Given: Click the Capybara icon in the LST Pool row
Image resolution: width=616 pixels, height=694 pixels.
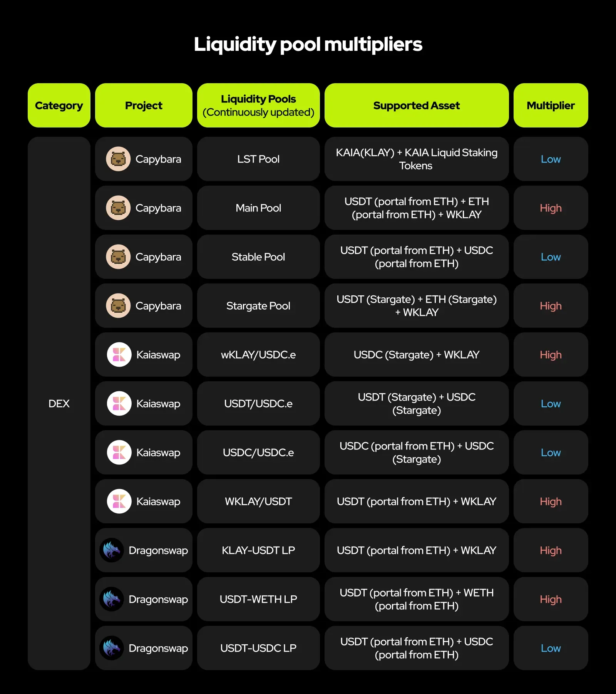Looking at the screenshot, I should [x=118, y=159].
